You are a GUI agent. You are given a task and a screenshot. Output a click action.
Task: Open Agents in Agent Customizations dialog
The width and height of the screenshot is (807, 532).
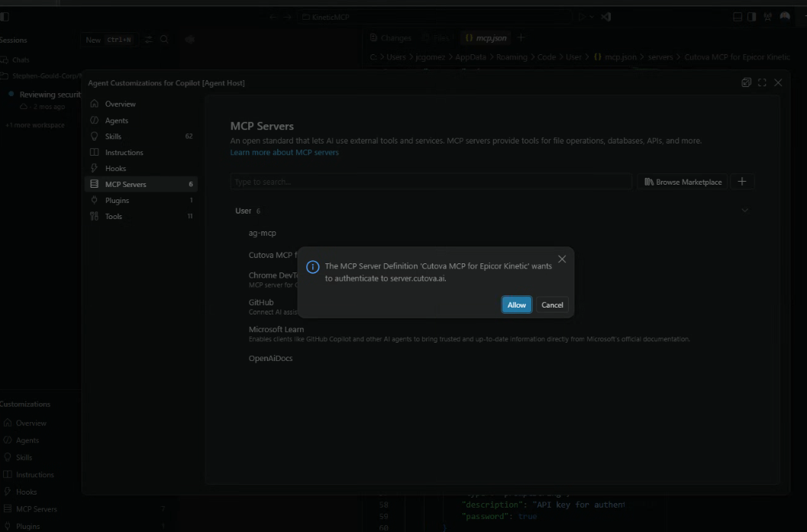[x=141, y=121]
